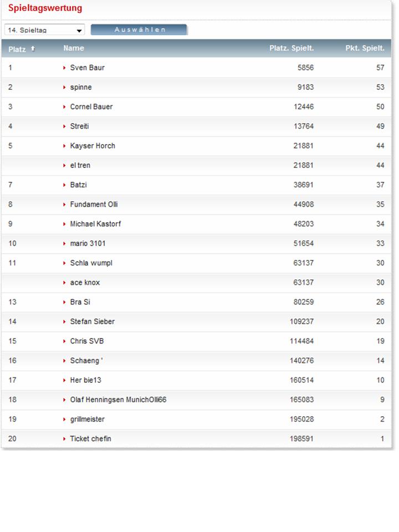Open player link el tren

coord(80,165)
